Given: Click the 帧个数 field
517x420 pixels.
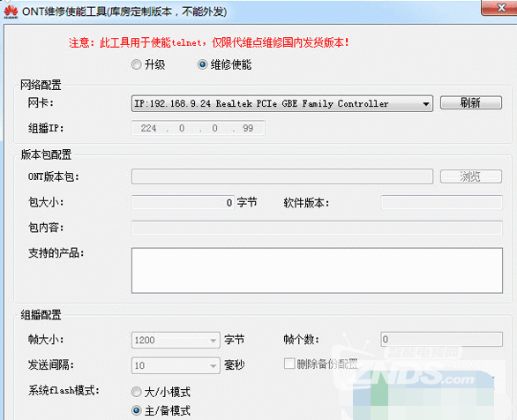Looking at the screenshot, I should [x=441, y=339].
